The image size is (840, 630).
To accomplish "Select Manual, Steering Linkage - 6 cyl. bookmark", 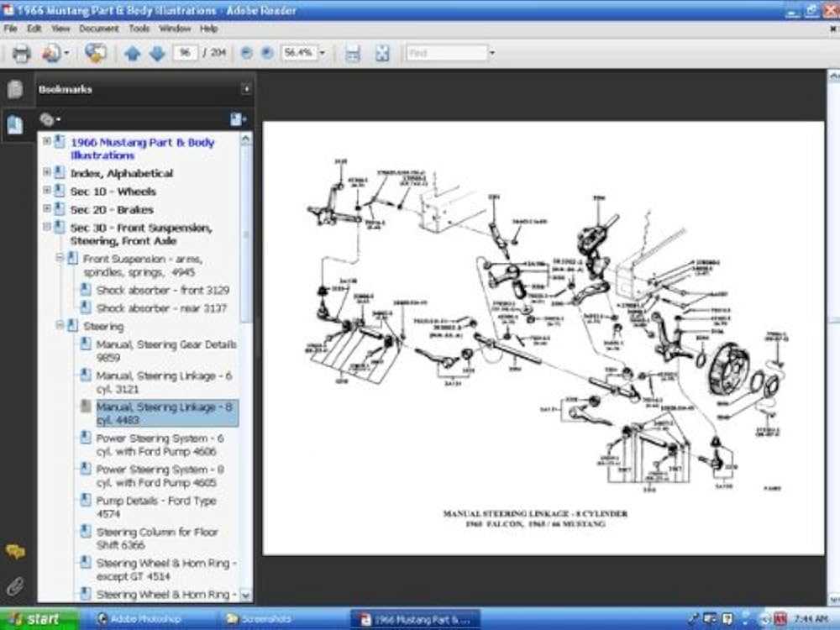I will [164, 382].
